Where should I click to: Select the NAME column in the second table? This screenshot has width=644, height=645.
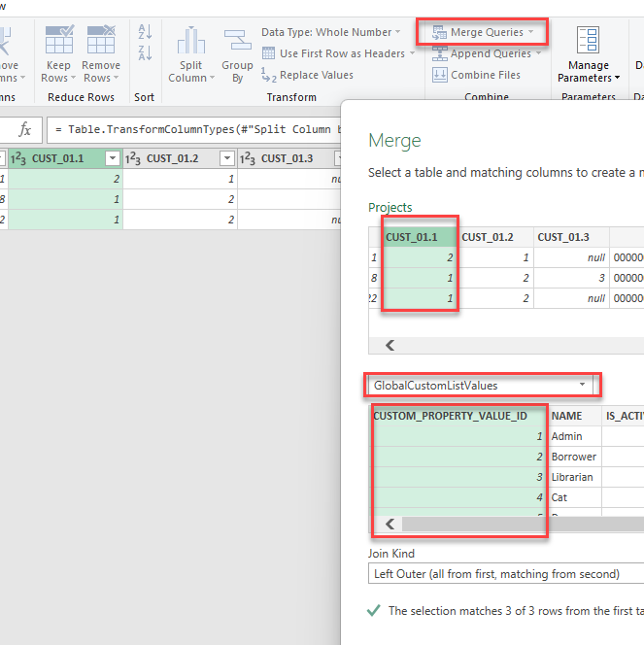click(x=566, y=415)
